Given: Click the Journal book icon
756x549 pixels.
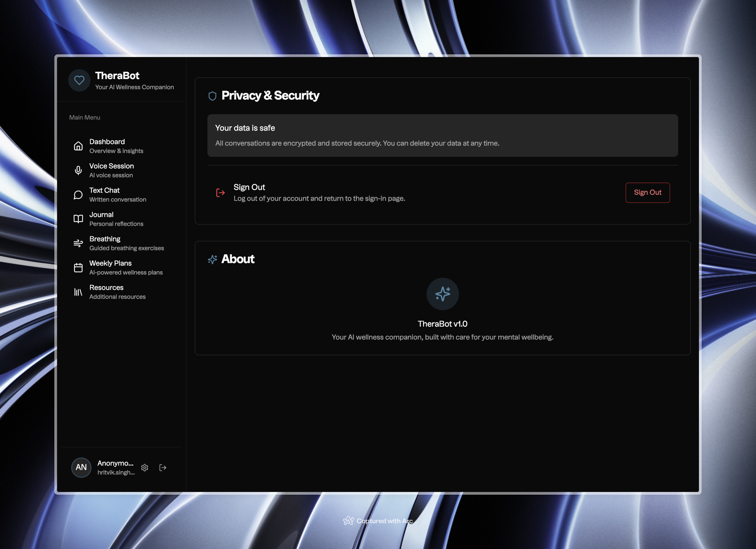Looking at the screenshot, I should pos(78,219).
